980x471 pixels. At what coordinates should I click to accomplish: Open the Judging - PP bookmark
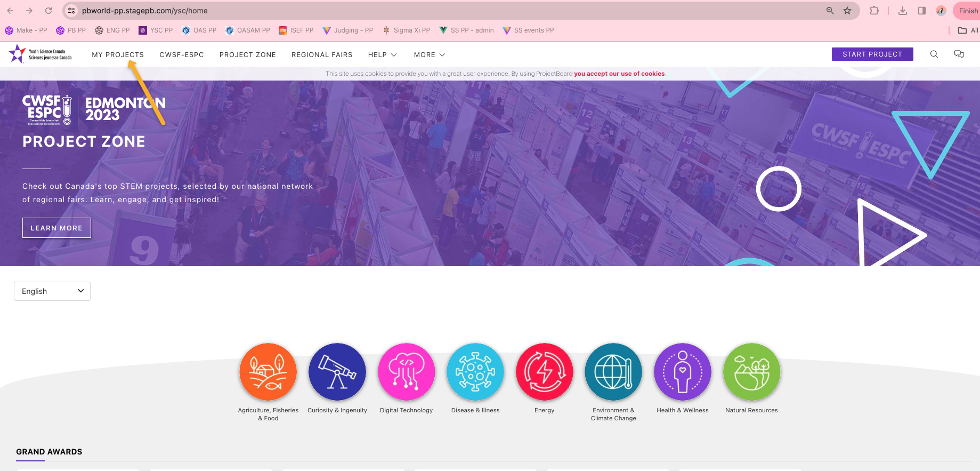(348, 30)
